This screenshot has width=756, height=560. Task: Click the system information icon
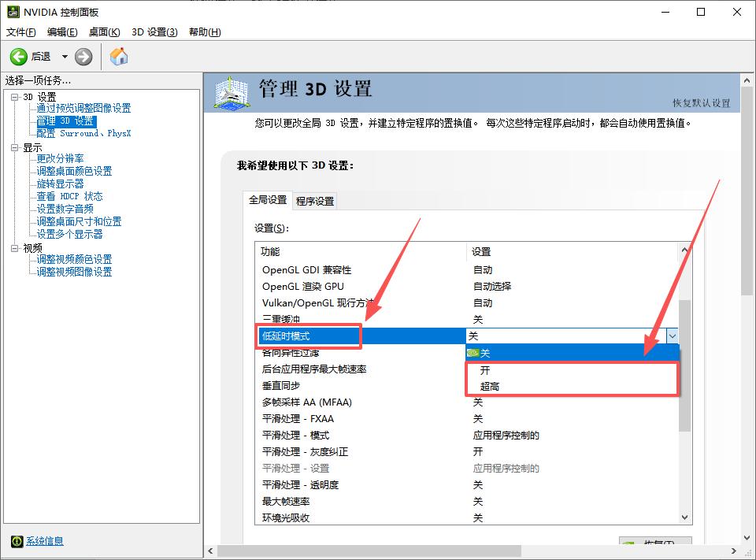tap(17, 541)
